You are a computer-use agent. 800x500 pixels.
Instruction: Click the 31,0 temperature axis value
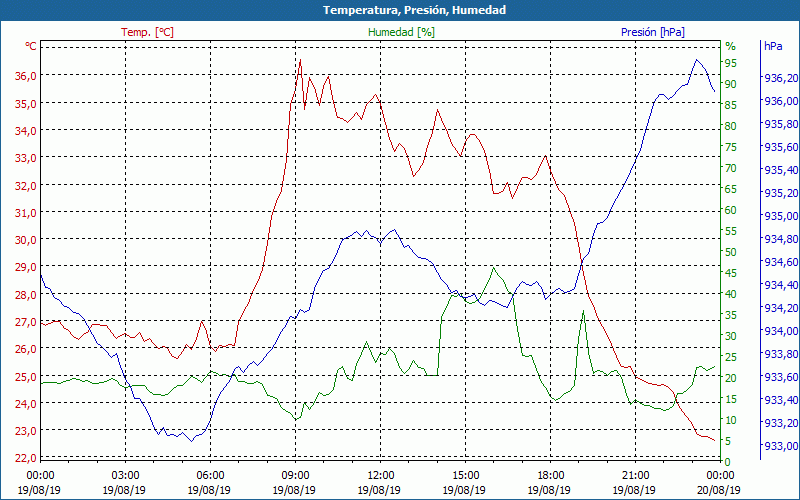25,212
